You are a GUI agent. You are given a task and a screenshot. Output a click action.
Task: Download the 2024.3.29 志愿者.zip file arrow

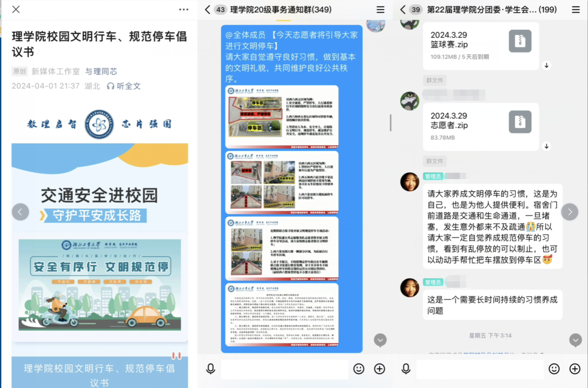click(x=546, y=146)
